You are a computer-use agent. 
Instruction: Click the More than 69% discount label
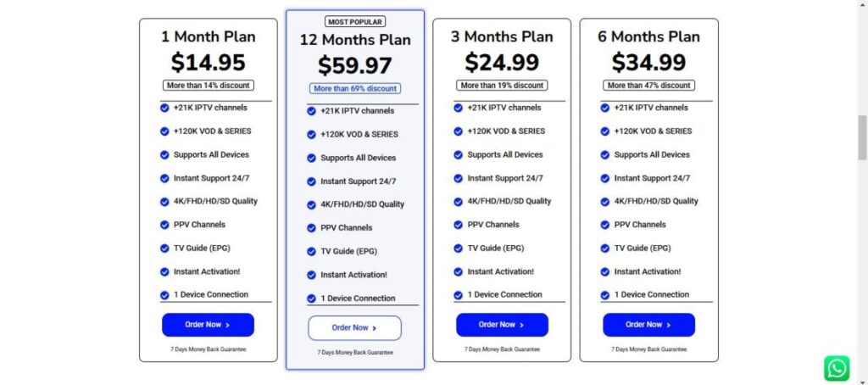pos(354,88)
